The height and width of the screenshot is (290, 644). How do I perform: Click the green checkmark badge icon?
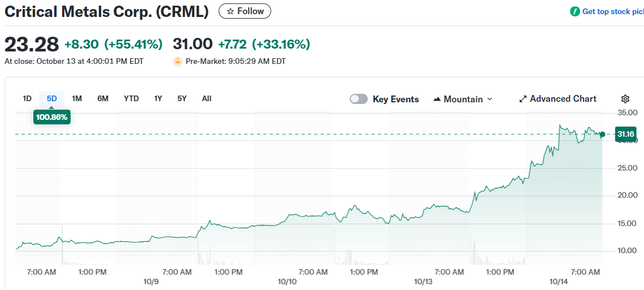pos(575,11)
